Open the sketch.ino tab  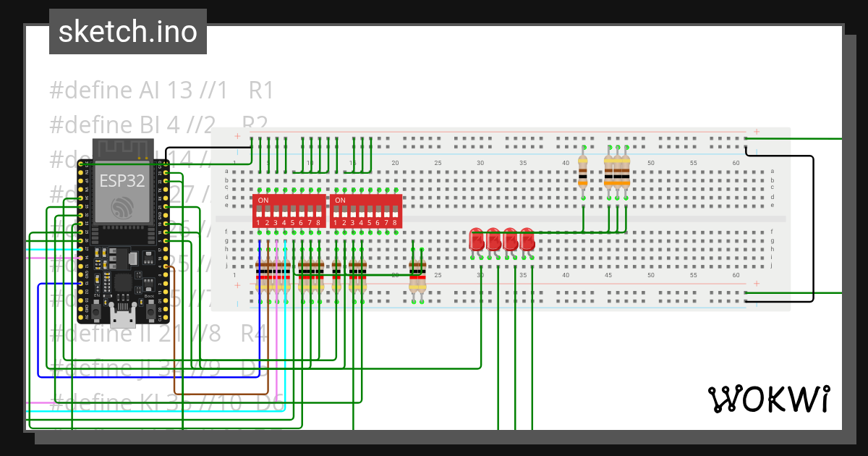(127, 31)
